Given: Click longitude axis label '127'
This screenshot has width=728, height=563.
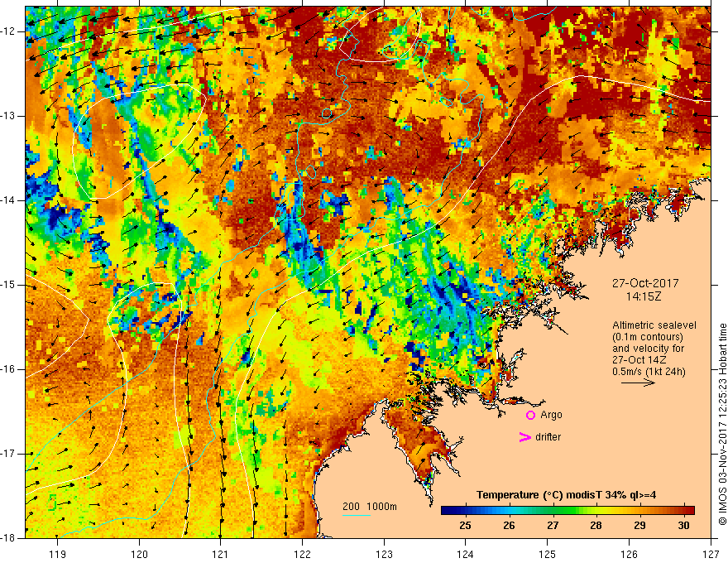Looking at the screenshot, I should [x=711, y=554].
